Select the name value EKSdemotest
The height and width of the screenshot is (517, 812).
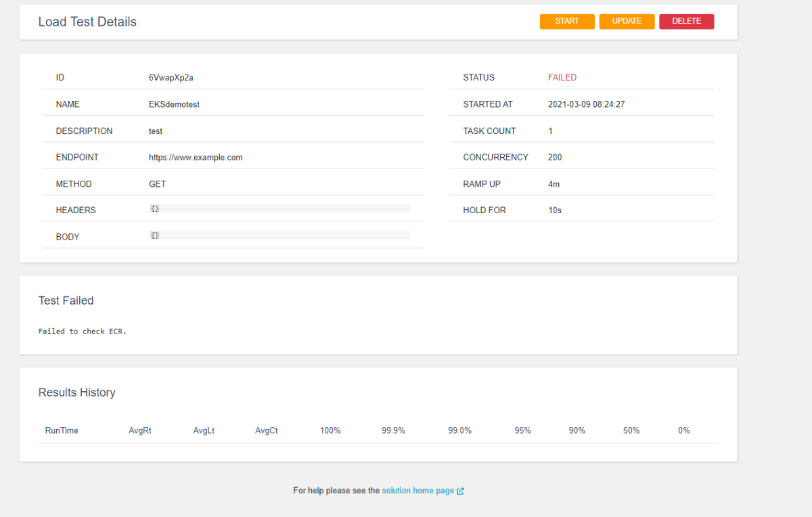pyautogui.click(x=174, y=105)
